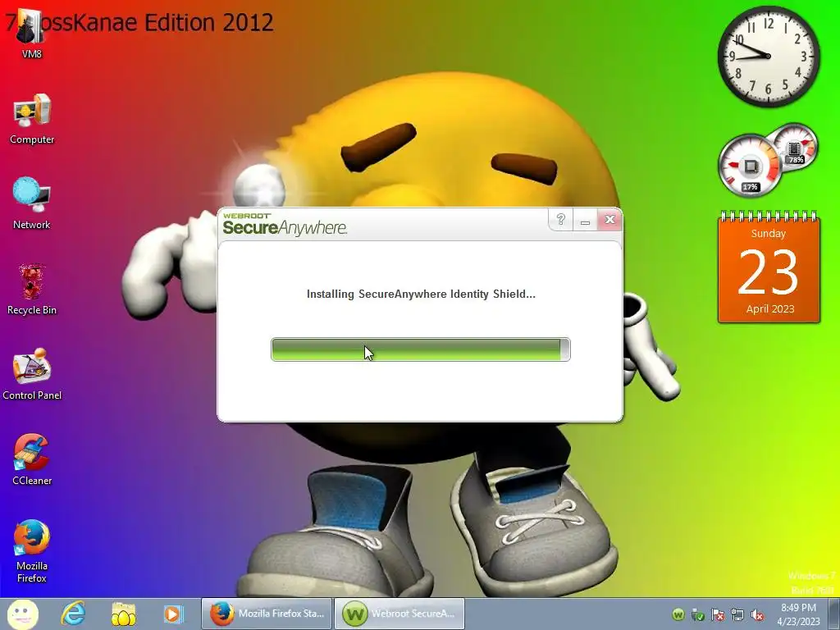
Task: Minimize the Webroot SecureAnywhere window
Action: (585, 220)
